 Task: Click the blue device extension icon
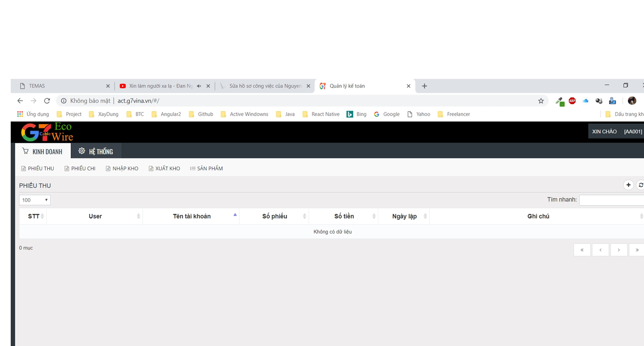click(x=612, y=100)
